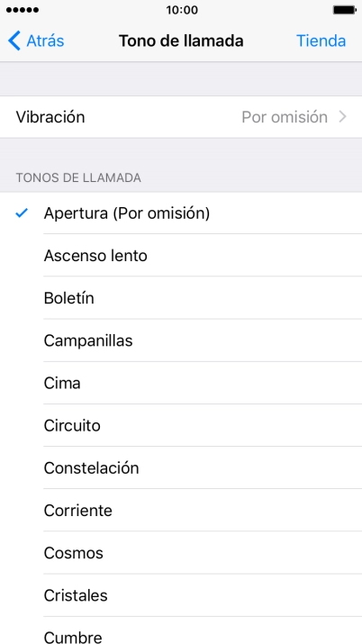Open Vibración disclosure chevron

click(x=343, y=117)
